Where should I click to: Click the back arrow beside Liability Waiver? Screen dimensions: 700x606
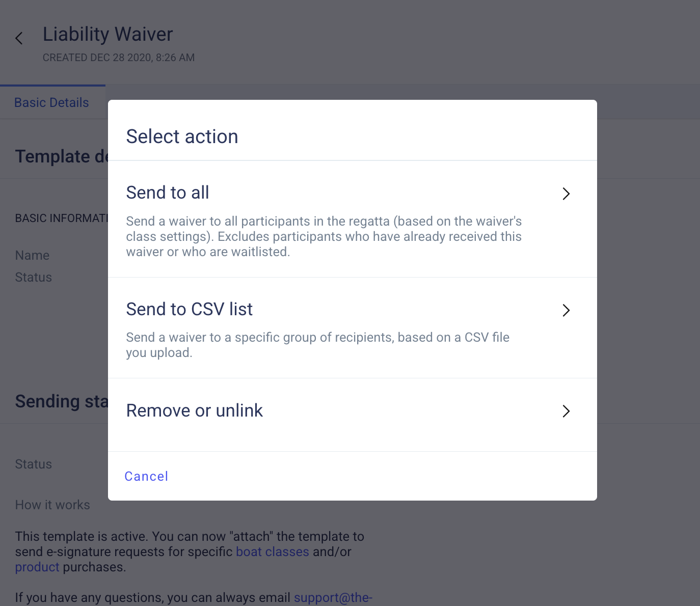[19, 38]
